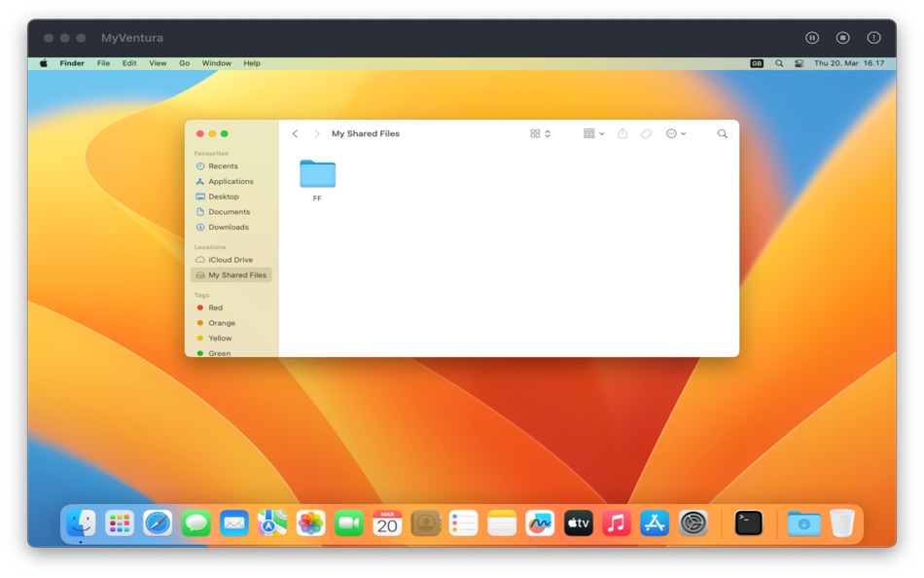The height and width of the screenshot is (578, 924).
Task: Open Notes from the Dock
Action: (x=502, y=523)
